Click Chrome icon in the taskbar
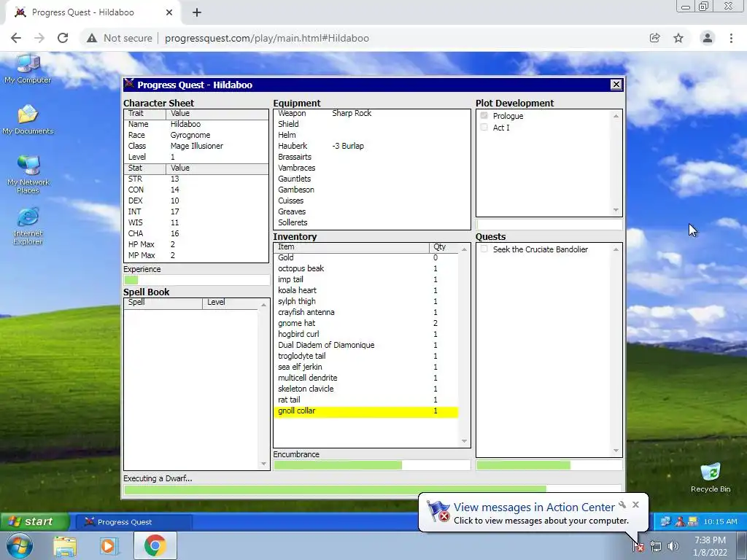 click(155, 545)
